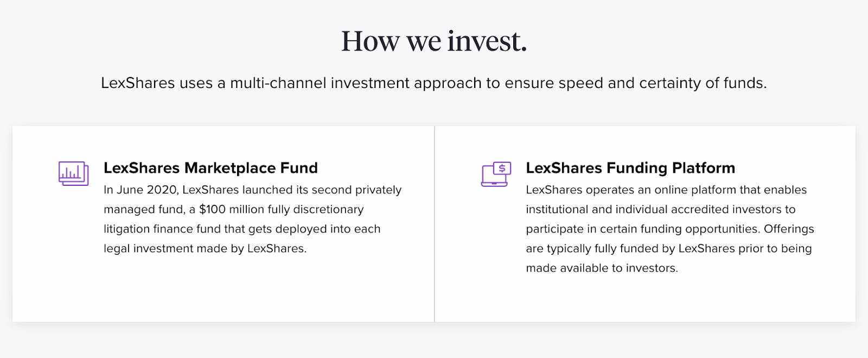Click "legal investment made by LexShares" line
The image size is (868, 358).
pos(205,248)
